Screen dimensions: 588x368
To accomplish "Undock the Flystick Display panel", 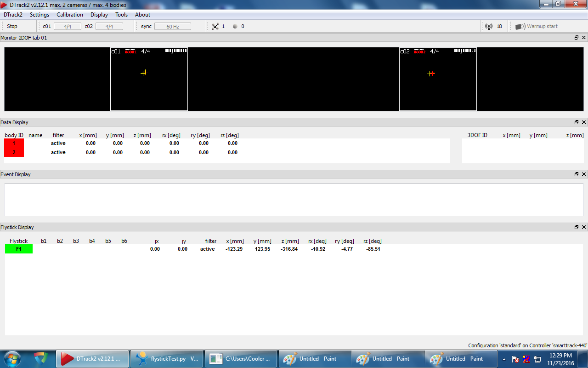I will (577, 227).
